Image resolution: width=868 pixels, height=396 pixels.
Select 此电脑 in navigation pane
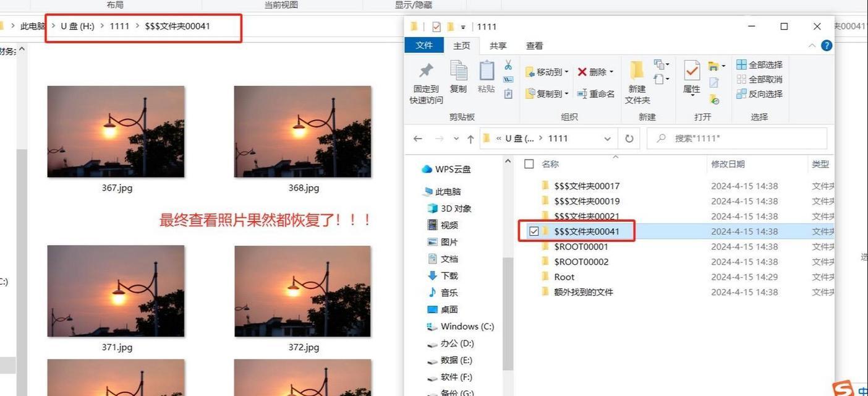pyautogui.click(x=442, y=192)
